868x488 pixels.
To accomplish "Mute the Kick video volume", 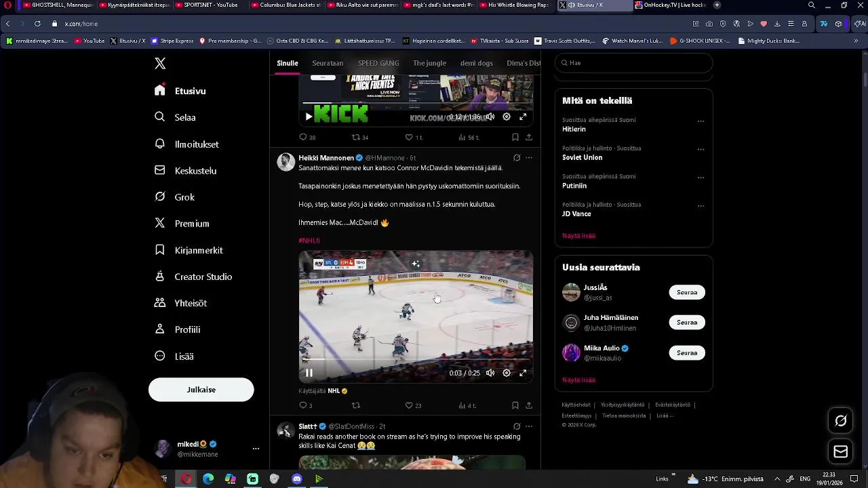I will [490, 117].
